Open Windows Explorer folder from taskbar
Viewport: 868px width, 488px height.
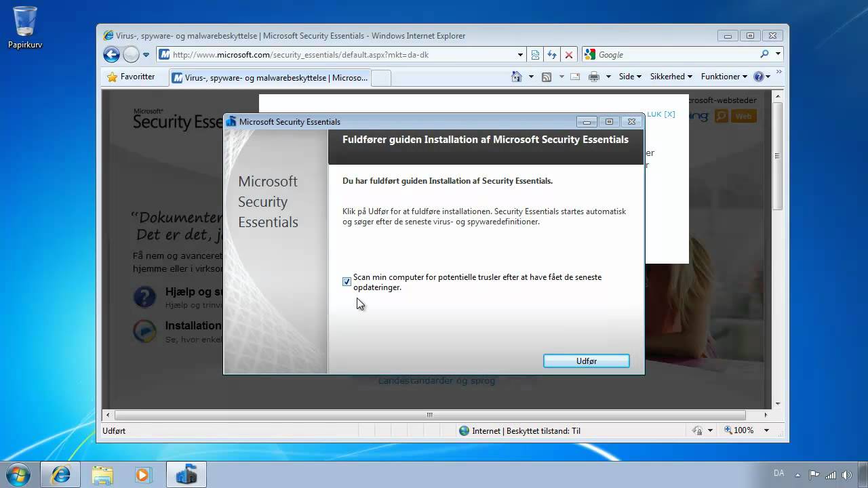pos(102,475)
